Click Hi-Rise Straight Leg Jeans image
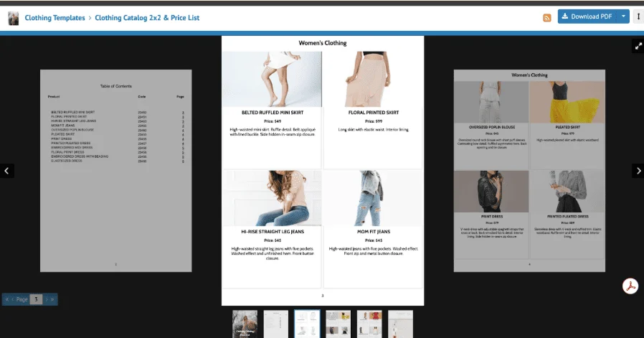The image size is (644, 338). (x=272, y=198)
